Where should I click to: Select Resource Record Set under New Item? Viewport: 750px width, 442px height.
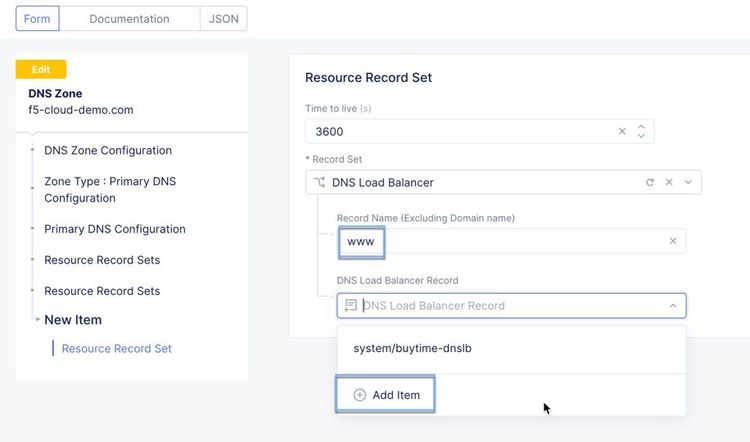(x=116, y=349)
